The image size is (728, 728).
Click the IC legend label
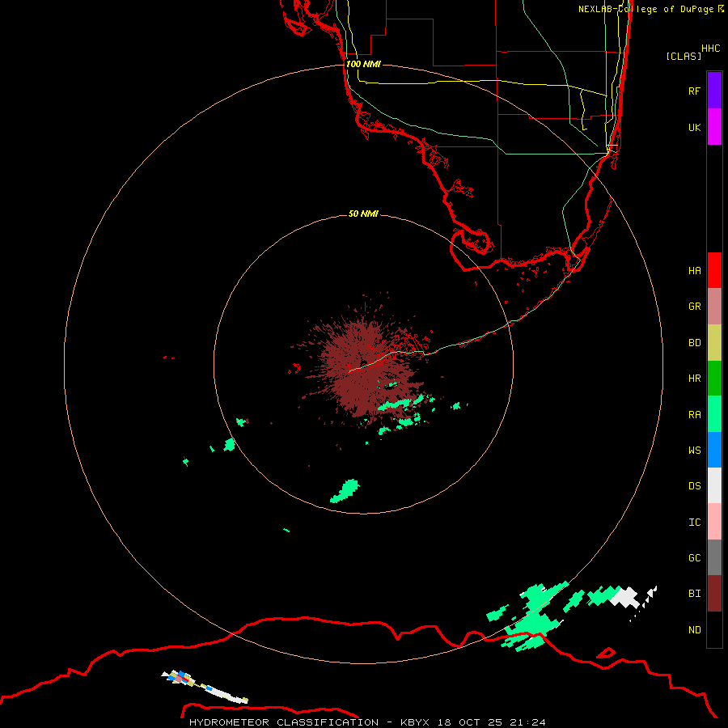point(694,523)
